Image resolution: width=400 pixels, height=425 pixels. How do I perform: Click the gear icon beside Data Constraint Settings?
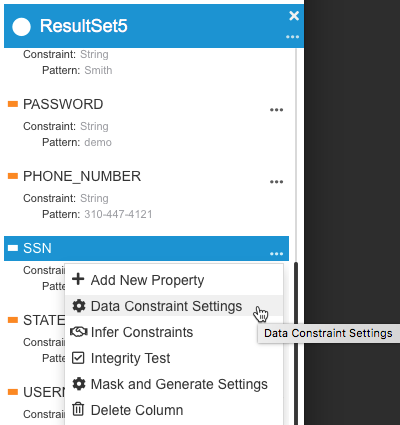pos(79,306)
